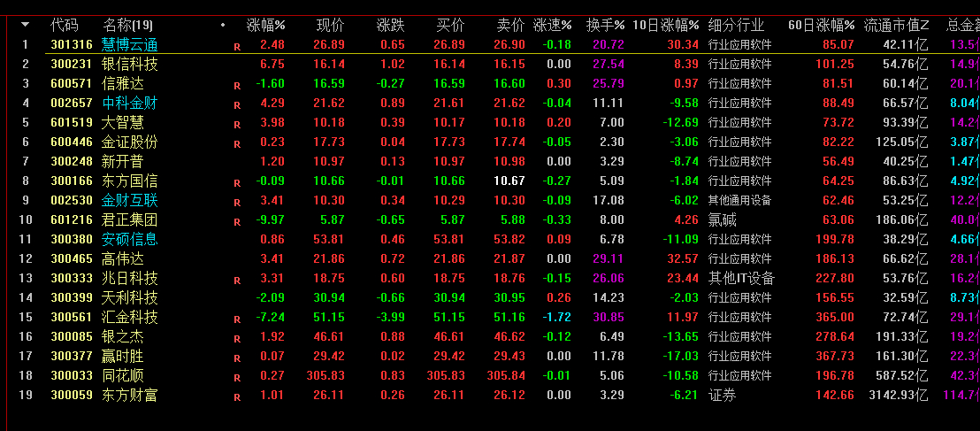The image size is (980, 431).
Task: Click the 367.73 sixty-day gain value
Action: click(x=835, y=356)
